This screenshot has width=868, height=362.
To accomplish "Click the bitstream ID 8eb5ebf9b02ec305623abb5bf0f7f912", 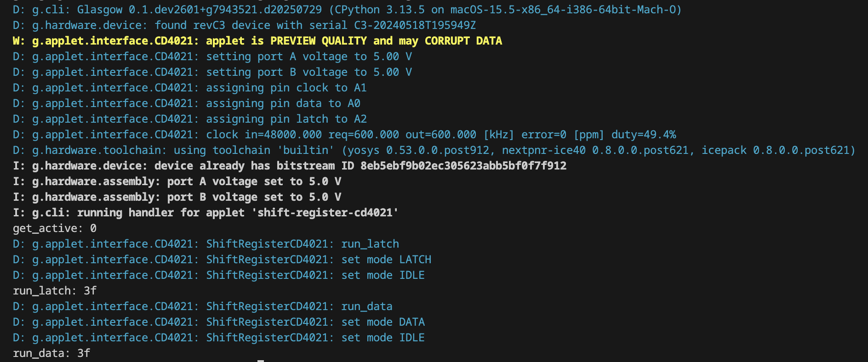I will [463, 166].
